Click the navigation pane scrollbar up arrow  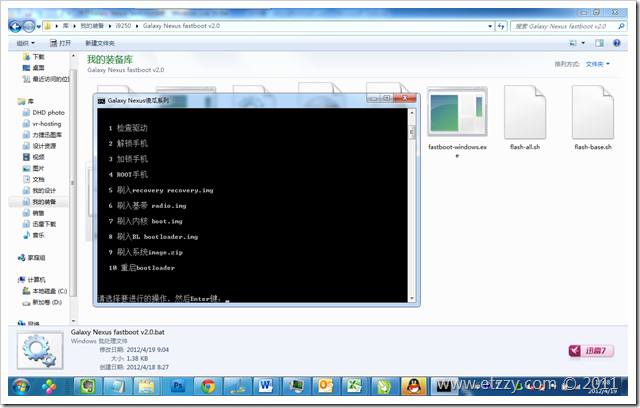coord(73,56)
